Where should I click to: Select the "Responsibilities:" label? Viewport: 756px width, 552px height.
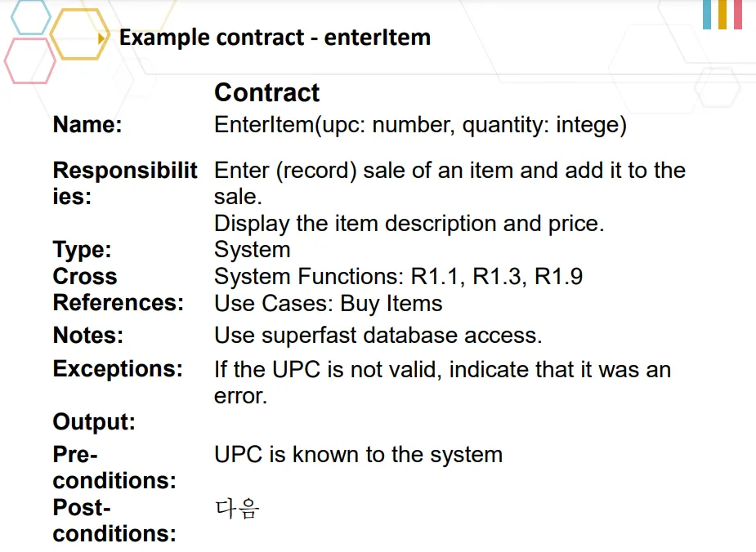125,183
